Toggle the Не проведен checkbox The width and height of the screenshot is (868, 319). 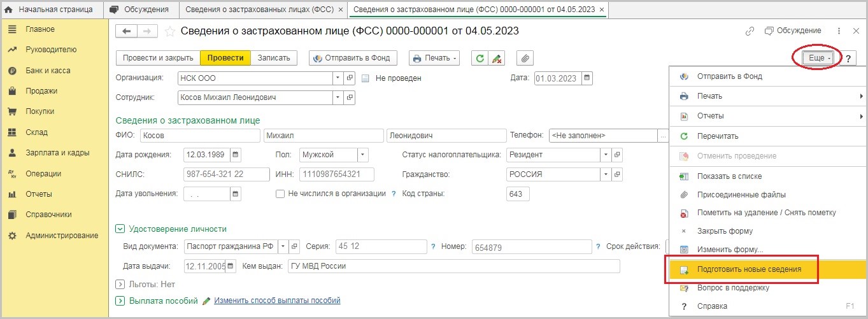pyautogui.click(x=366, y=78)
